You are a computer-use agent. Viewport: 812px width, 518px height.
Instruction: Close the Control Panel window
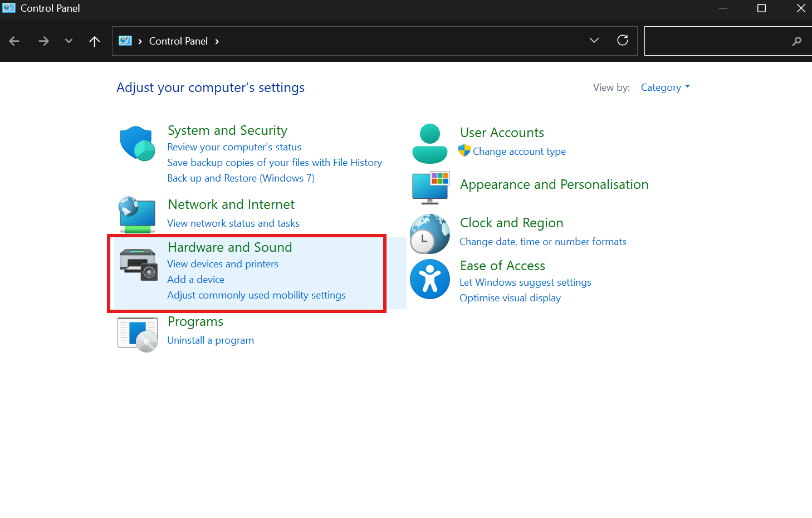tap(800, 8)
